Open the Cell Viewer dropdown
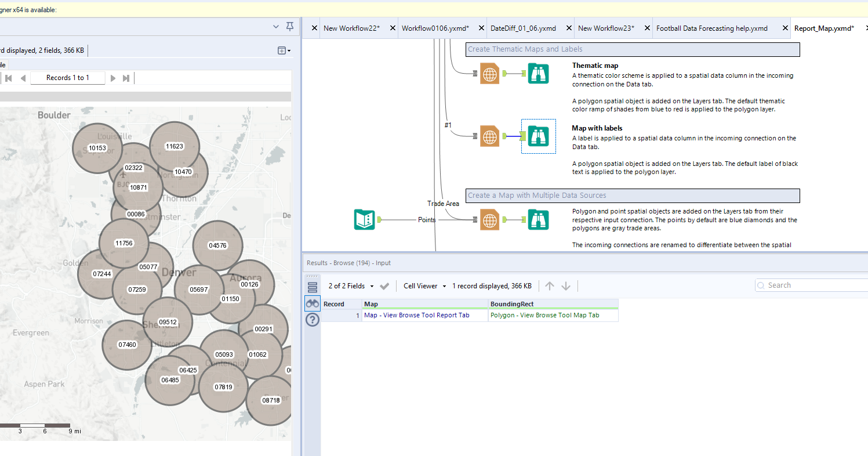The image size is (868, 456). 422,285
